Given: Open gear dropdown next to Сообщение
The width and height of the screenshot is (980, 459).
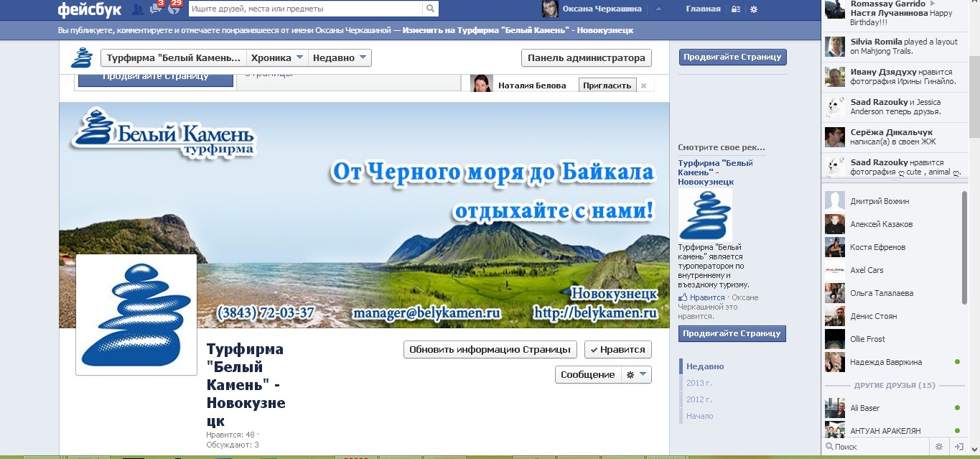Looking at the screenshot, I should tap(636, 374).
